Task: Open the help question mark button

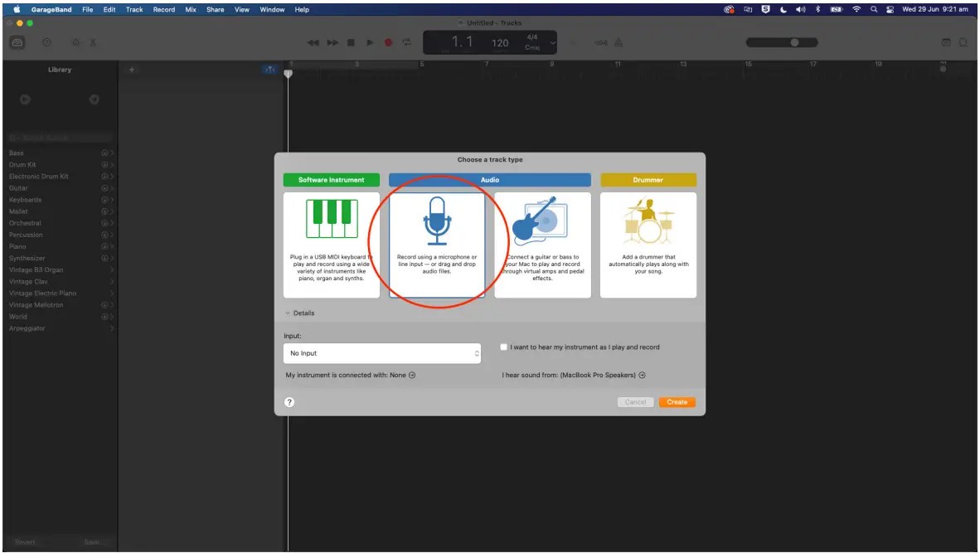Action: click(x=289, y=402)
